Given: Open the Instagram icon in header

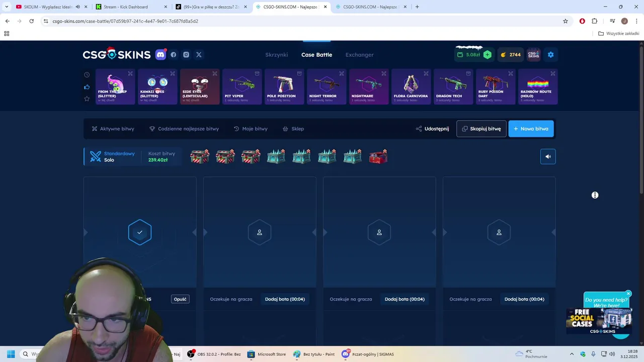Looking at the screenshot, I should (x=186, y=55).
